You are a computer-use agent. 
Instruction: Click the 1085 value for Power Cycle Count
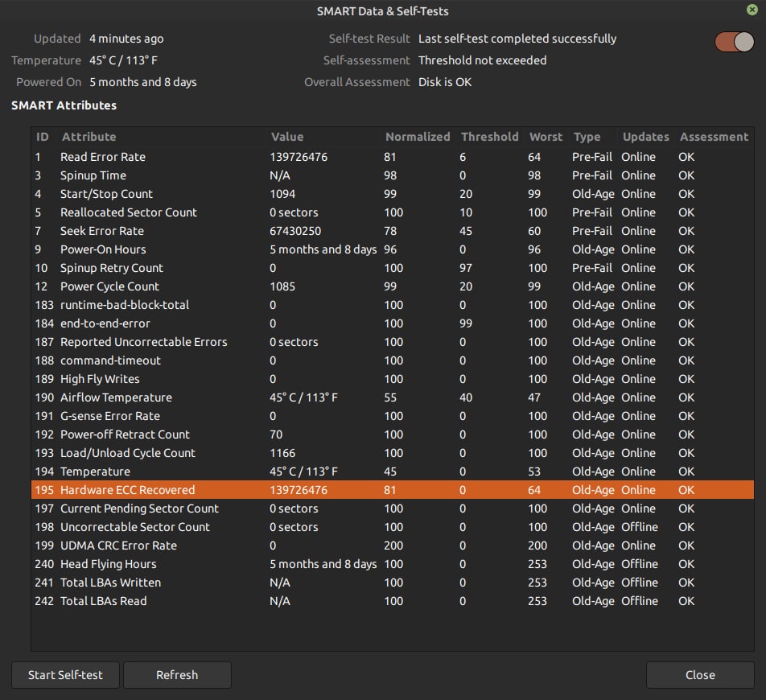282,286
